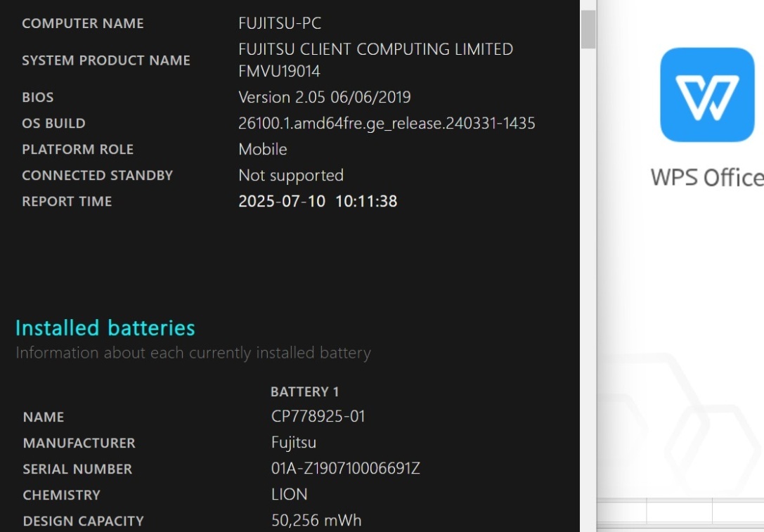Viewport: 764px width, 532px height.
Task: Click the report time 10:11:38 value
Action: tap(365, 202)
